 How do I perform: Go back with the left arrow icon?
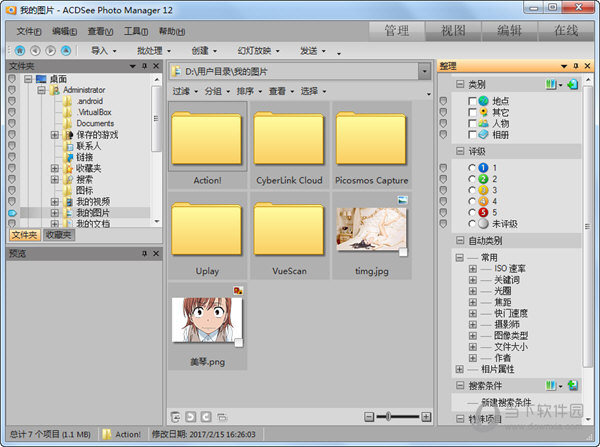coord(35,51)
